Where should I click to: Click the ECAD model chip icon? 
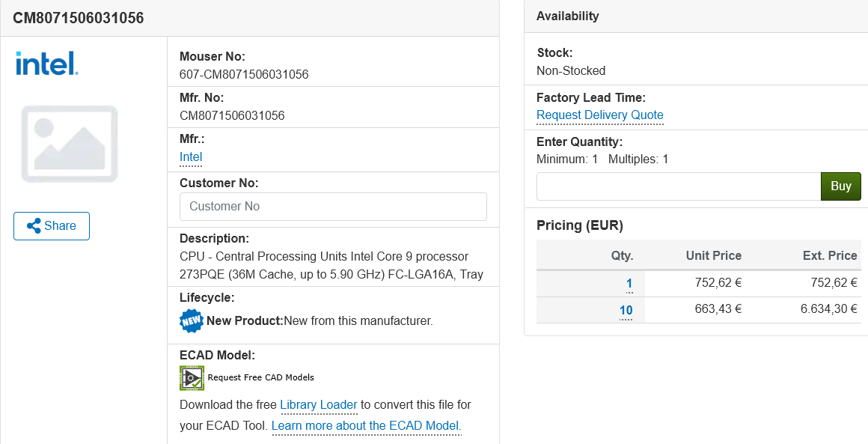point(192,377)
